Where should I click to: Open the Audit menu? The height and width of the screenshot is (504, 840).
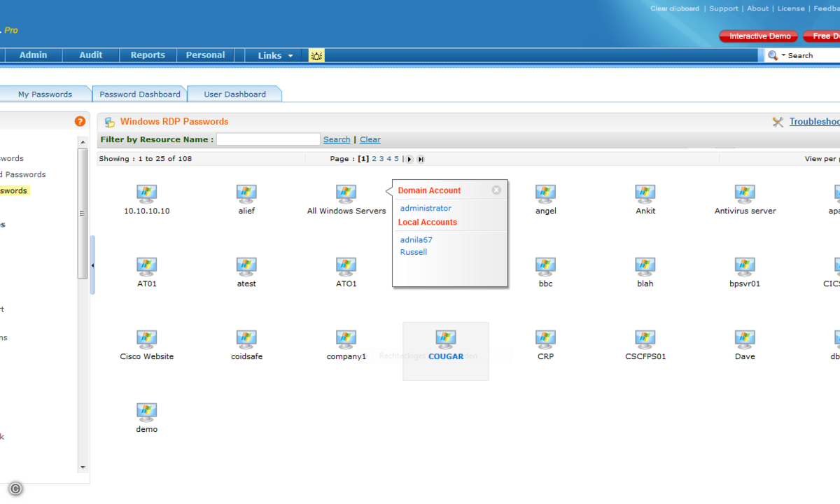point(91,55)
